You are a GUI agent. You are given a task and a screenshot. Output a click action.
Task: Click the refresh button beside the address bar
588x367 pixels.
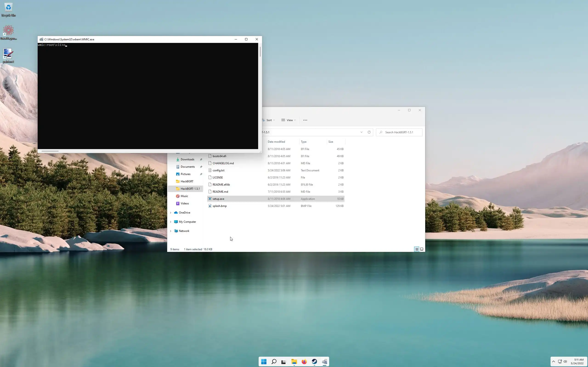pos(369,132)
